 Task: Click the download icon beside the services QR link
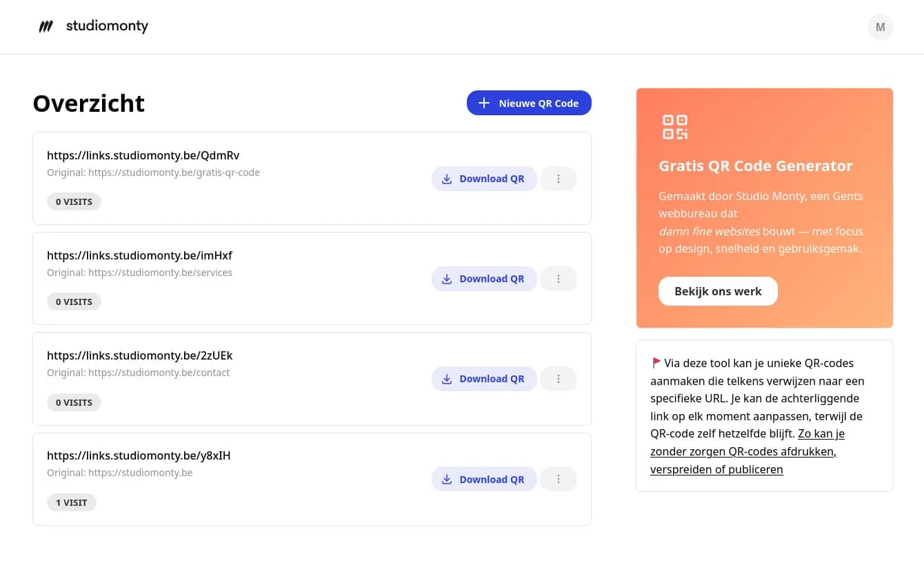click(x=447, y=278)
